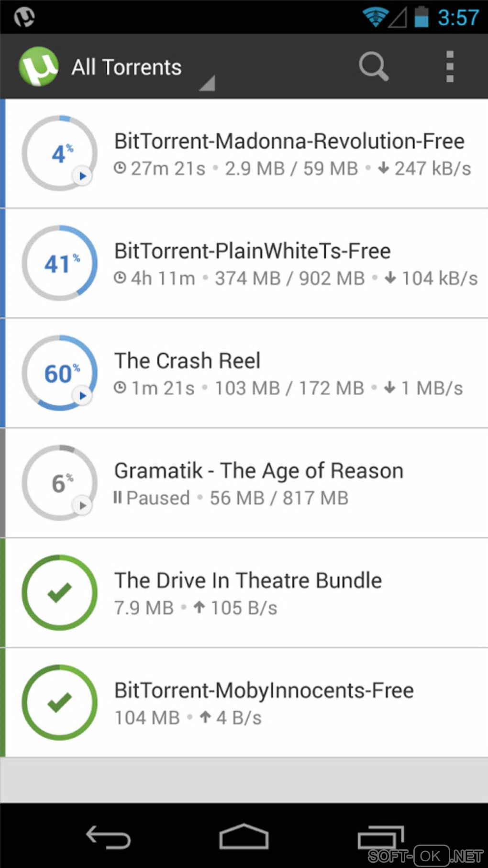Resume the paused Gramatik torrent
The width and height of the screenshot is (488, 868).
[82, 505]
